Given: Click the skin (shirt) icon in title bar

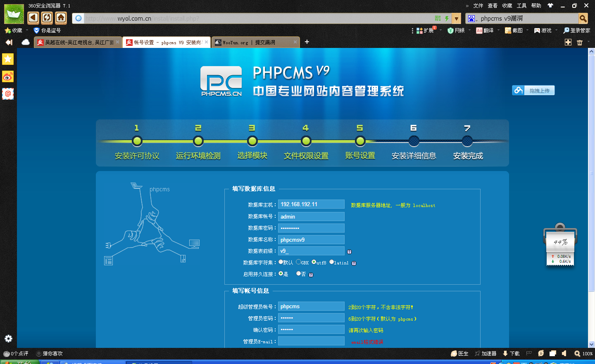Looking at the screenshot, I should point(550,5).
